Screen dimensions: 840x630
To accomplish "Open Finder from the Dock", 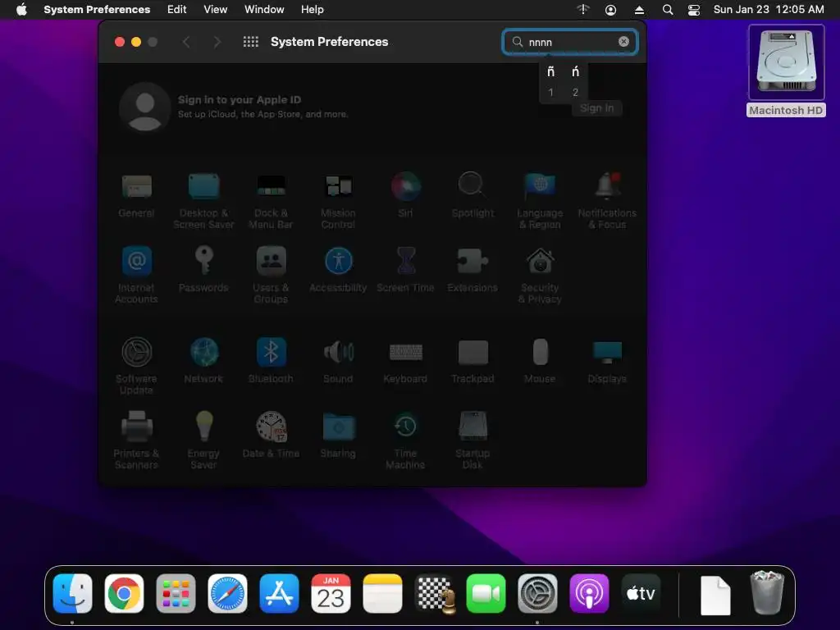I will [73, 594].
